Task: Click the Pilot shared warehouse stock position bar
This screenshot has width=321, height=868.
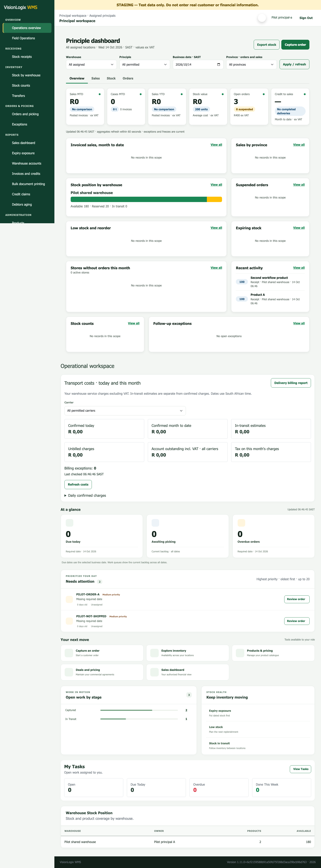Action: pos(146,200)
